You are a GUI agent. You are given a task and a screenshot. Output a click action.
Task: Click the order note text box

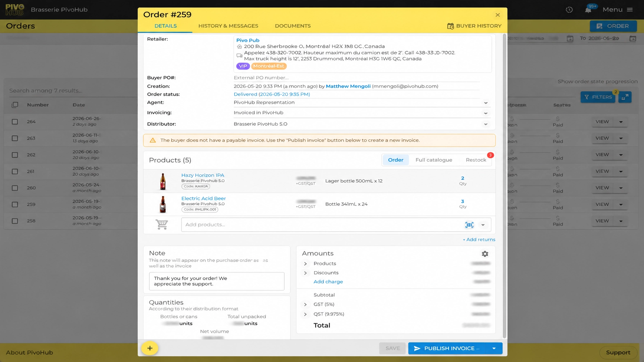click(x=217, y=281)
